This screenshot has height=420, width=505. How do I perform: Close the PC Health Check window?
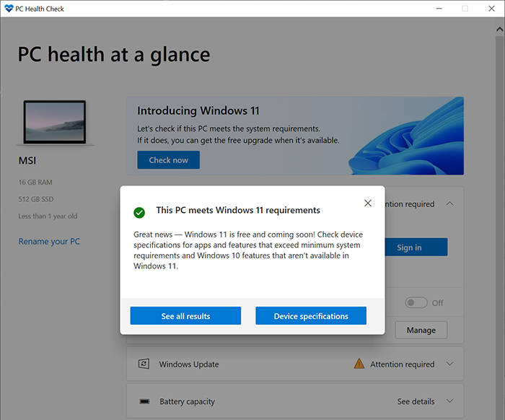click(491, 9)
